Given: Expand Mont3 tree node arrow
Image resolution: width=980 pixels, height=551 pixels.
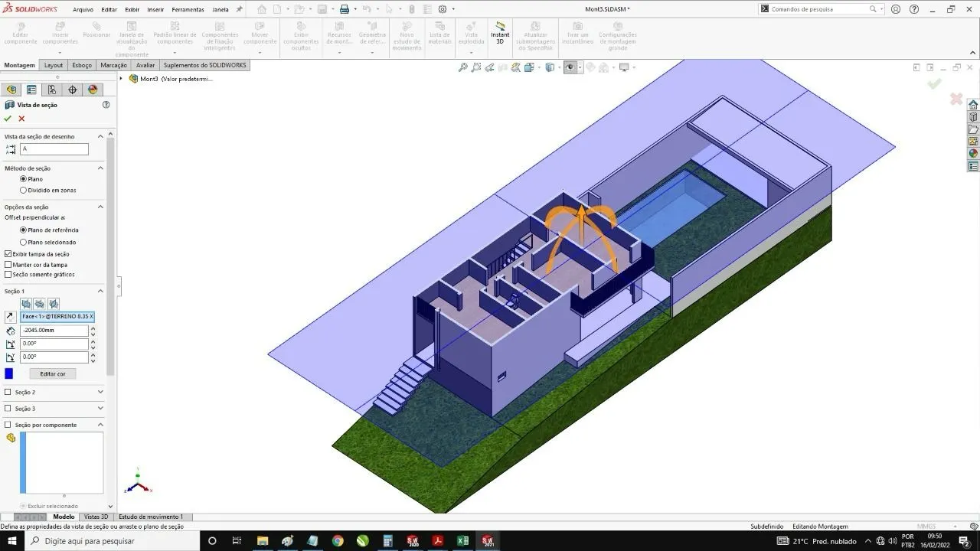Looking at the screenshot, I should pyautogui.click(x=121, y=78).
